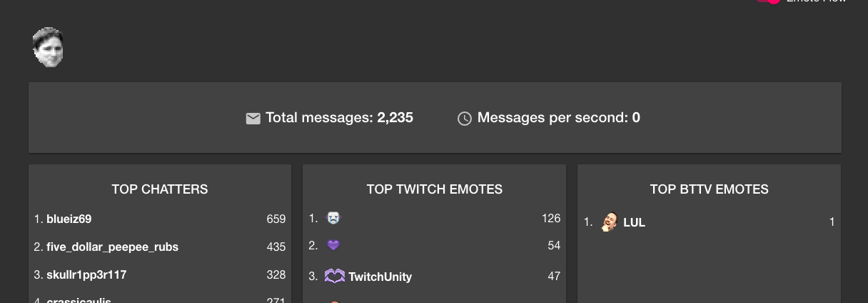Click the Kappa face channel avatar

[x=48, y=47]
